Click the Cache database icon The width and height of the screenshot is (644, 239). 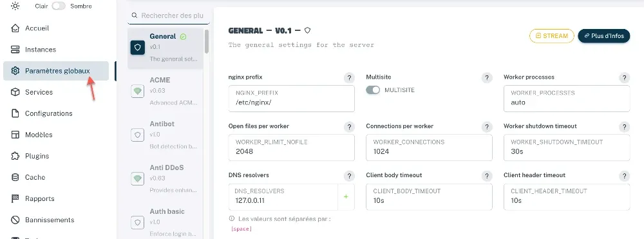(x=15, y=178)
